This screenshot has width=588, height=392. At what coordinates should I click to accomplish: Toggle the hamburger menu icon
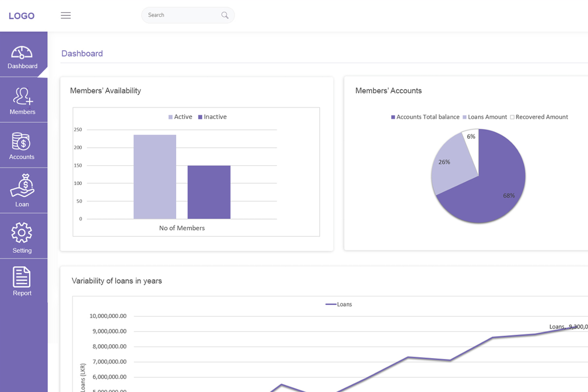(x=66, y=15)
